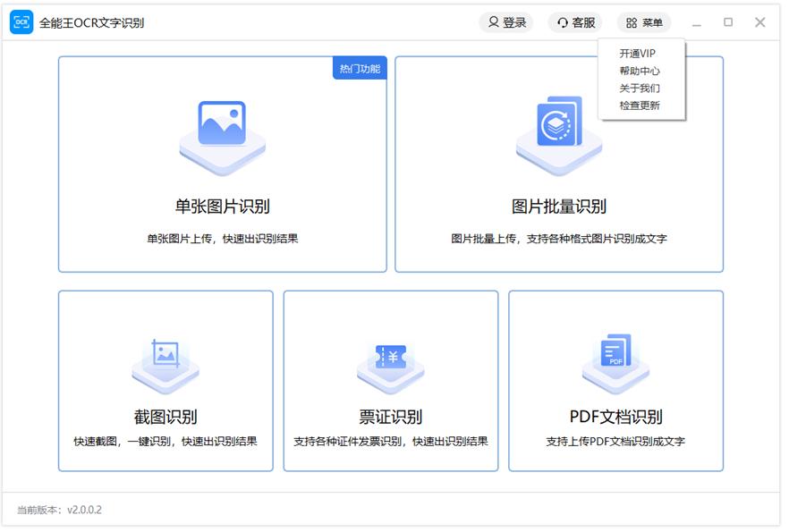Click the OCR app logo in title bar
The width and height of the screenshot is (789, 532).
coord(21,22)
